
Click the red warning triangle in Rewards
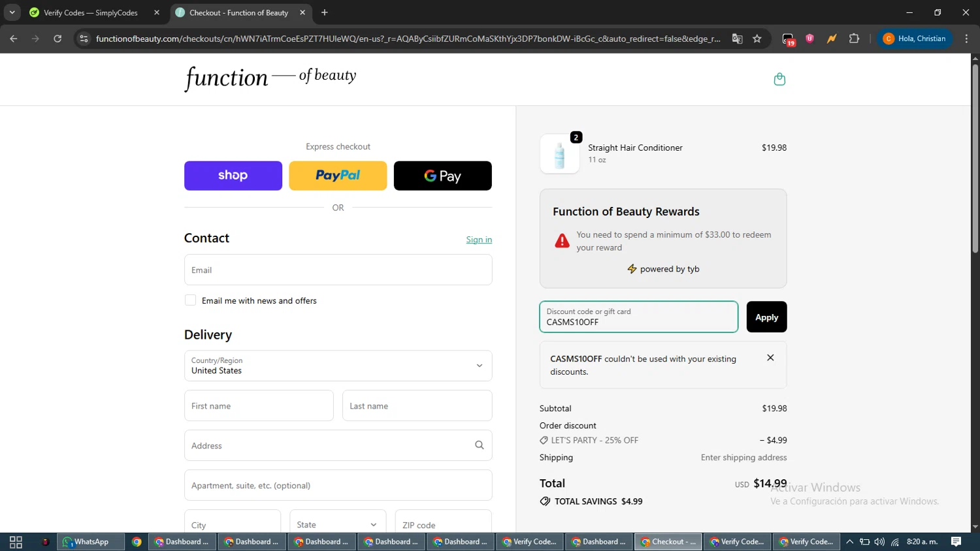pos(562,241)
